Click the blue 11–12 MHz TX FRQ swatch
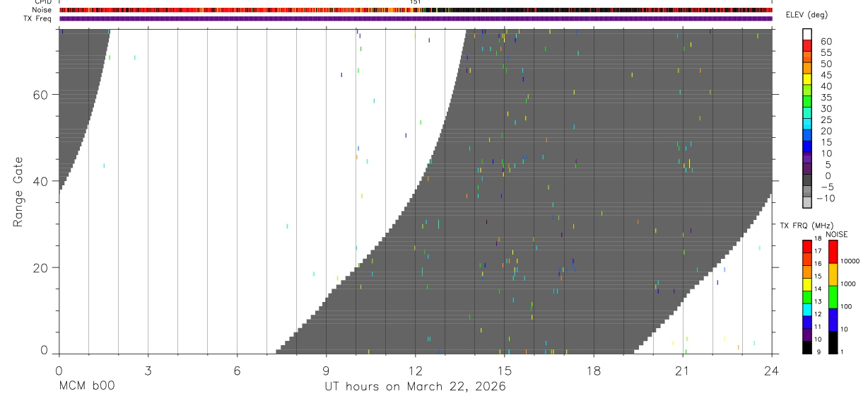Image resolution: width=868 pixels, height=401 pixels. (x=807, y=322)
